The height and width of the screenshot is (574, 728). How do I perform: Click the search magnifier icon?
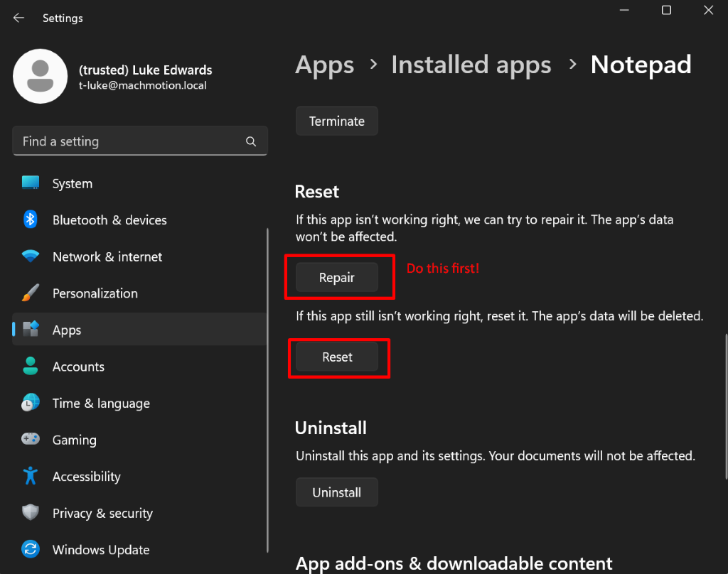tap(251, 141)
